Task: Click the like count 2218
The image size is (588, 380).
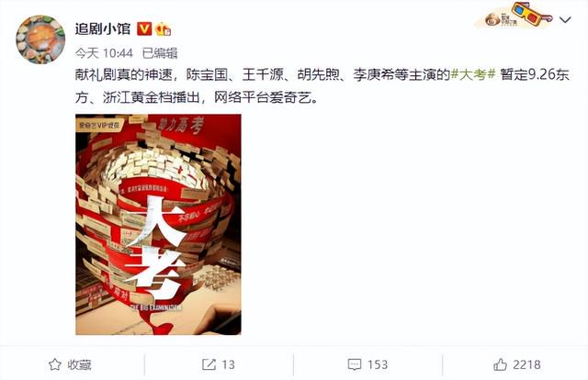Action: (526, 364)
